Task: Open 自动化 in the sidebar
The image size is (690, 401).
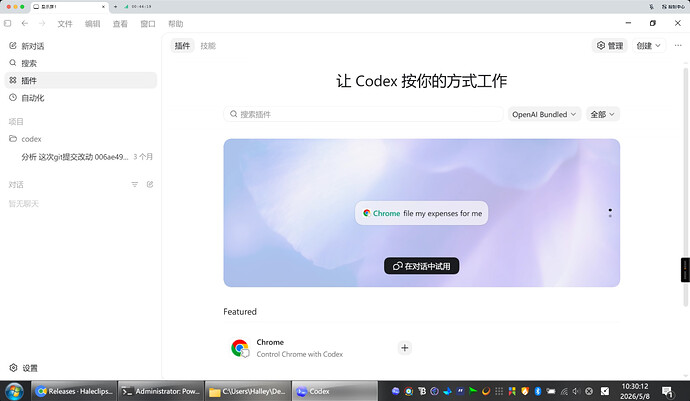Action: [x=81, y=98]
